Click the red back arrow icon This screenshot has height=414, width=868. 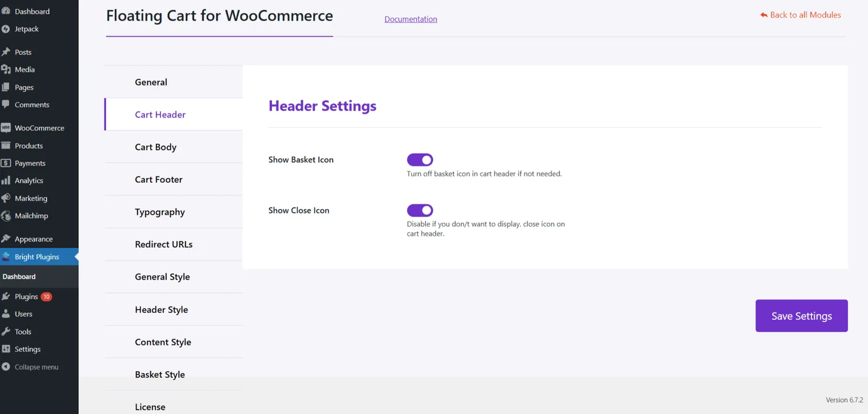[763, 15]
